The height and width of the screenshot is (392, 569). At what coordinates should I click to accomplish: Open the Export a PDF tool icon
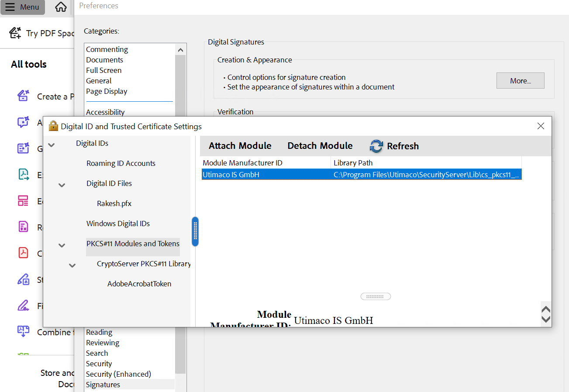[23, 175]
